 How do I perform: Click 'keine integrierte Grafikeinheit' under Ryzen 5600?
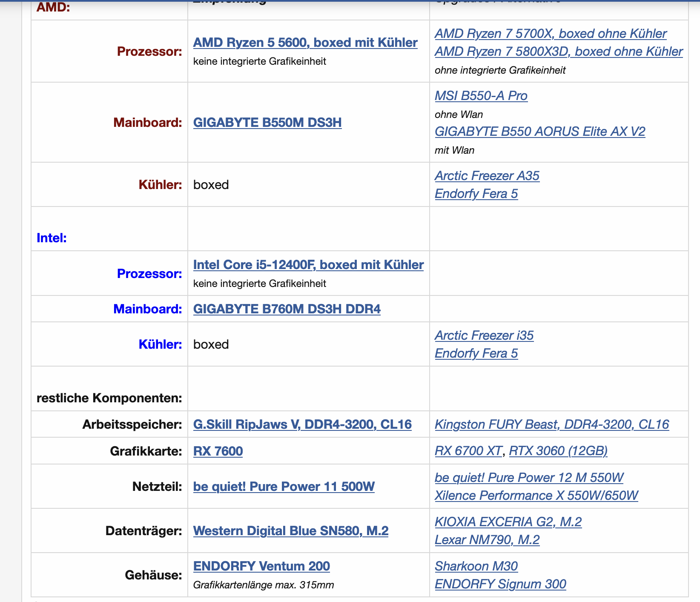(x=260, y=61)
